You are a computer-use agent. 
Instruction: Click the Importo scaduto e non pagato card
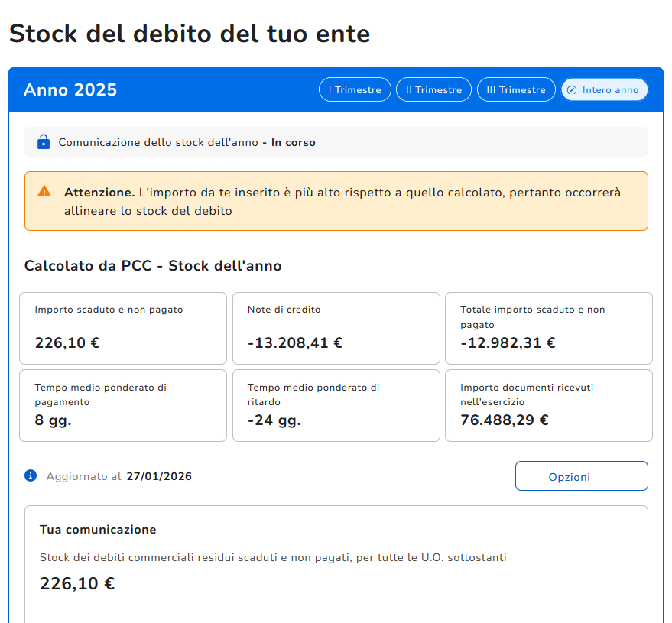(x=123, y=328)
